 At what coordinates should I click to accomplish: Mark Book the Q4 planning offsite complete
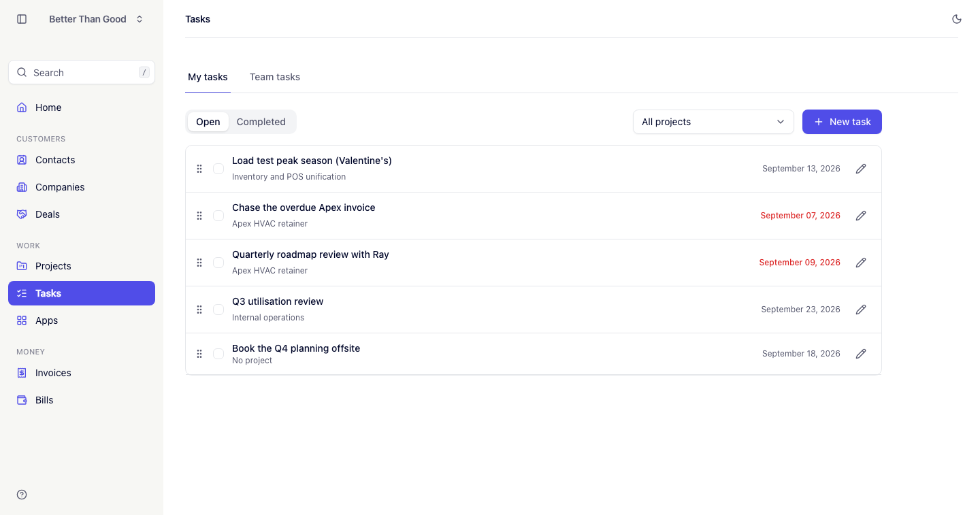(x=218, y=354)
